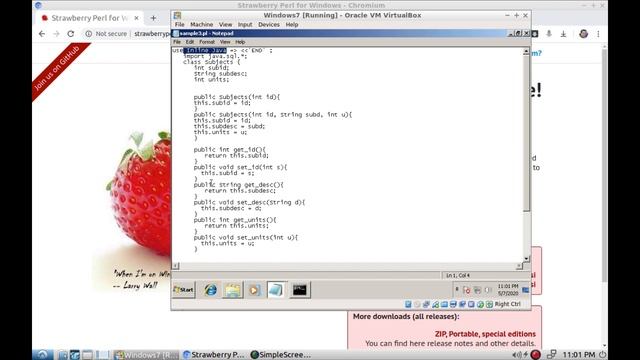Open VirtualBox File menu
The height and width of the screenshot is (360, 640).
179,24
